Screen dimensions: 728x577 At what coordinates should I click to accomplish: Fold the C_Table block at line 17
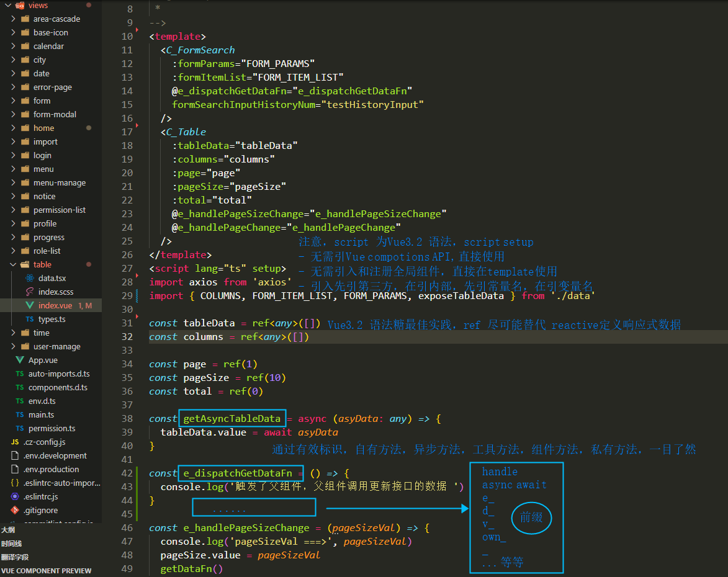click(x=137, y=126)
